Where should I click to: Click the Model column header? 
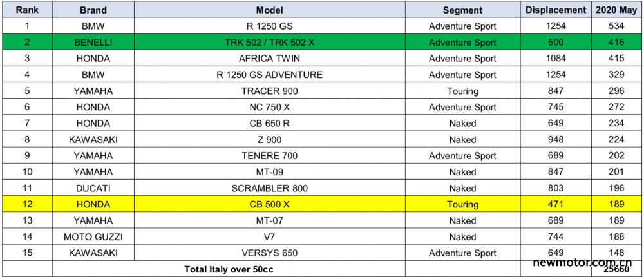(269, 10)
